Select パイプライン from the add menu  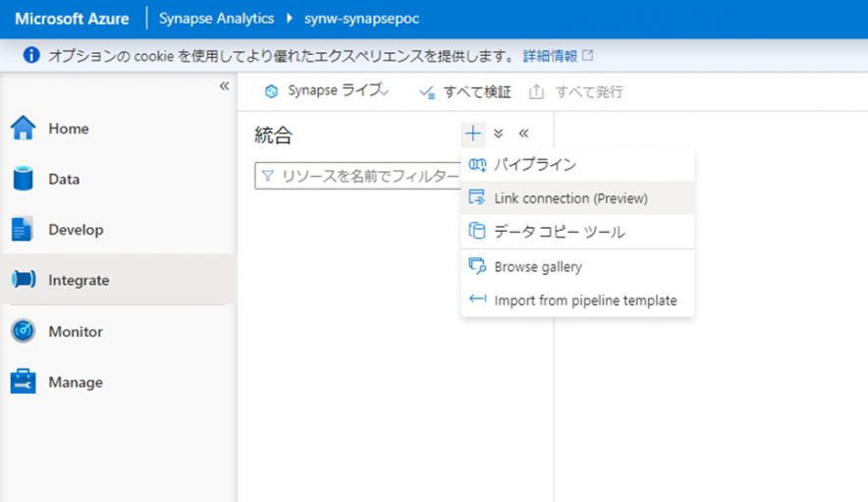tap(534, 165)
